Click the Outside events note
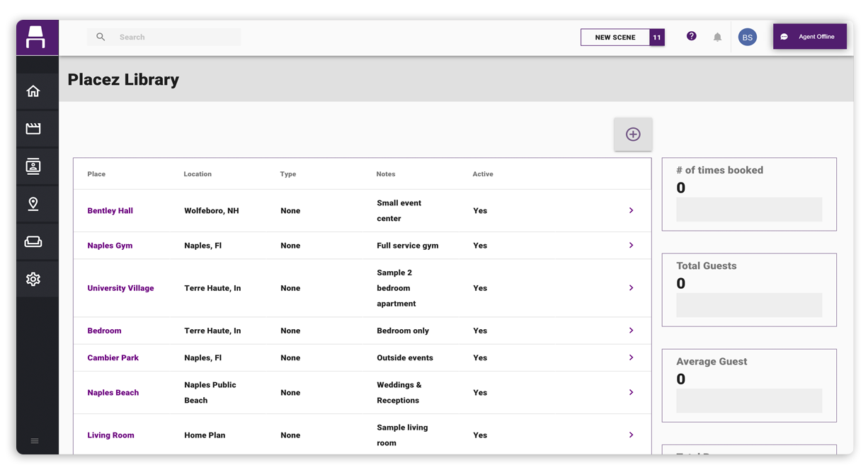The height and width of the screenshot is (470, 868). click(x=405, y=357)
